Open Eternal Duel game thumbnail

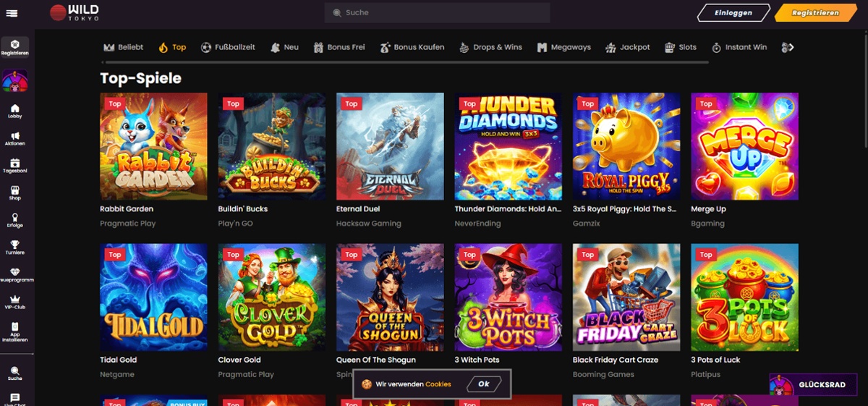[390, 146]
